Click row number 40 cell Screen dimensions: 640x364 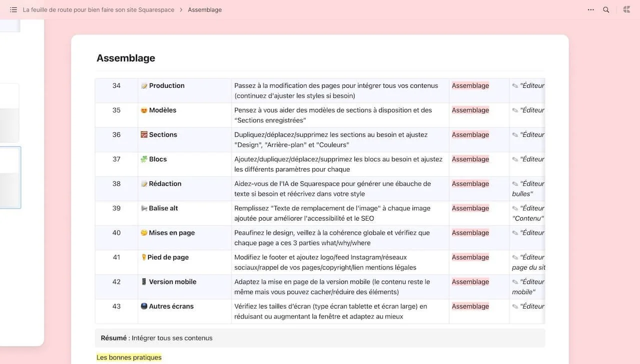pos(116,238)
